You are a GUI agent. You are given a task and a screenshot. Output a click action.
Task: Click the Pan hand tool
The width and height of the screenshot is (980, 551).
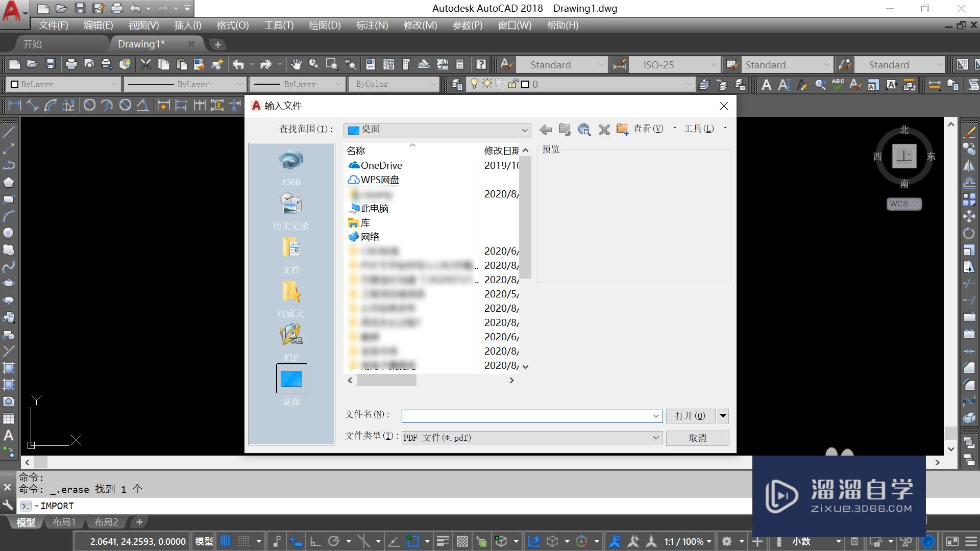coord(296,64)
